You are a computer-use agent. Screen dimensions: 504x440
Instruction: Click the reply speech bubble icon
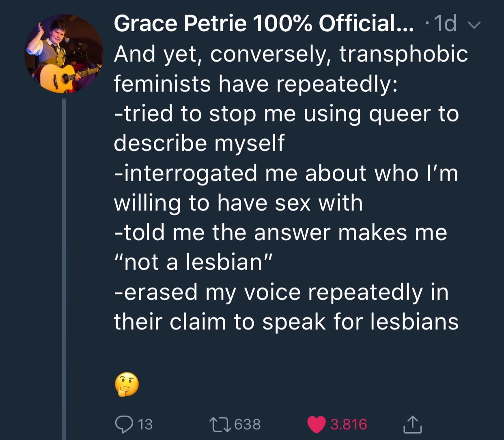pos(125,424)
